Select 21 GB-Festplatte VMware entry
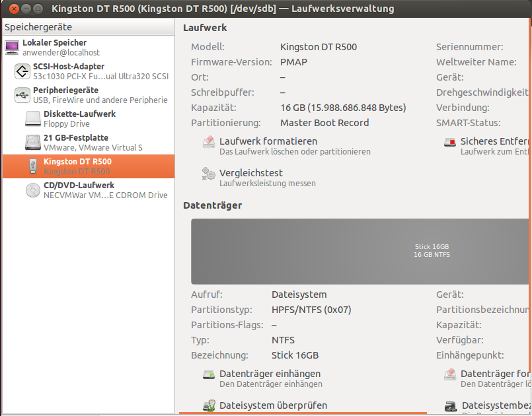 pos(89,143)
